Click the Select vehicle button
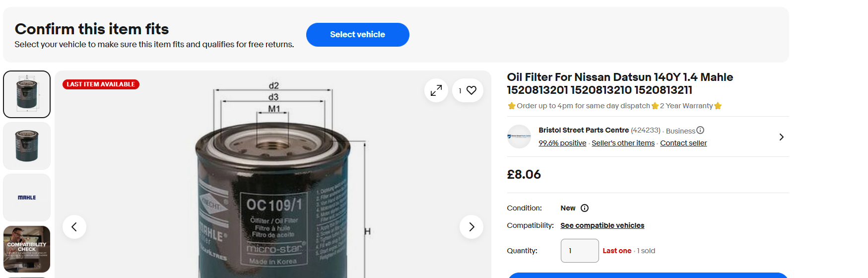Screen dimensions: 868x278 (357, 35)
